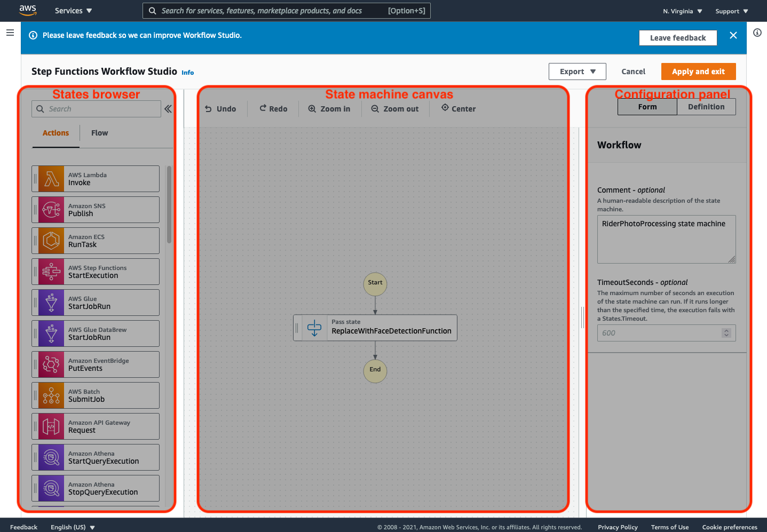This screenshot has height=532, width=767.
Task: Click the Amazon EventBridge PutEvents icon
Action: 51,364
